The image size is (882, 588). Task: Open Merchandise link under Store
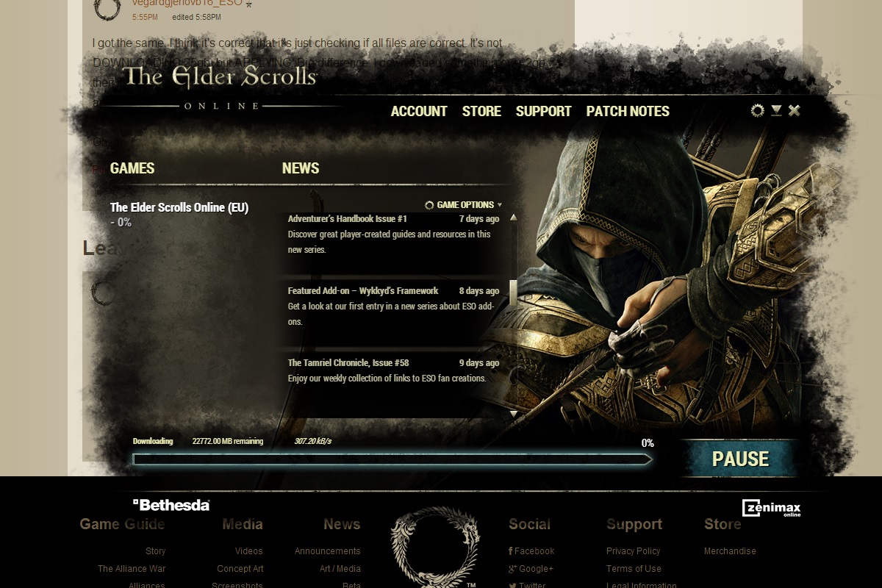pyautogui.click(x=730, y=551)
